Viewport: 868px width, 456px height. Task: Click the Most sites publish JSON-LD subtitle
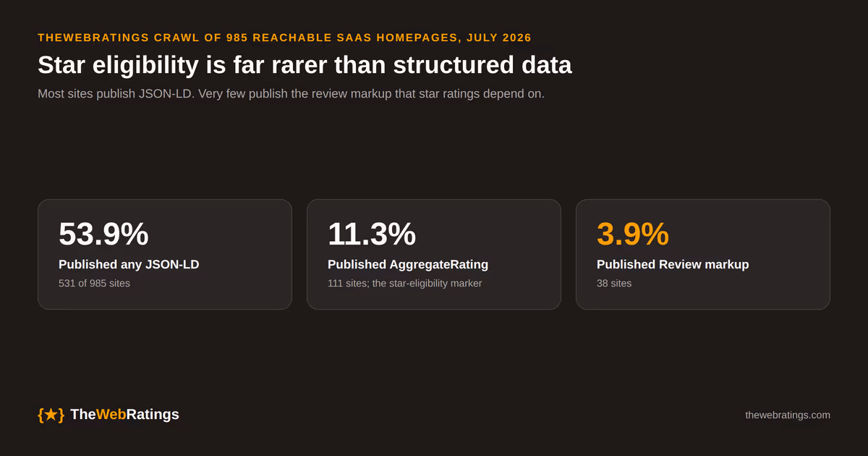291,93
